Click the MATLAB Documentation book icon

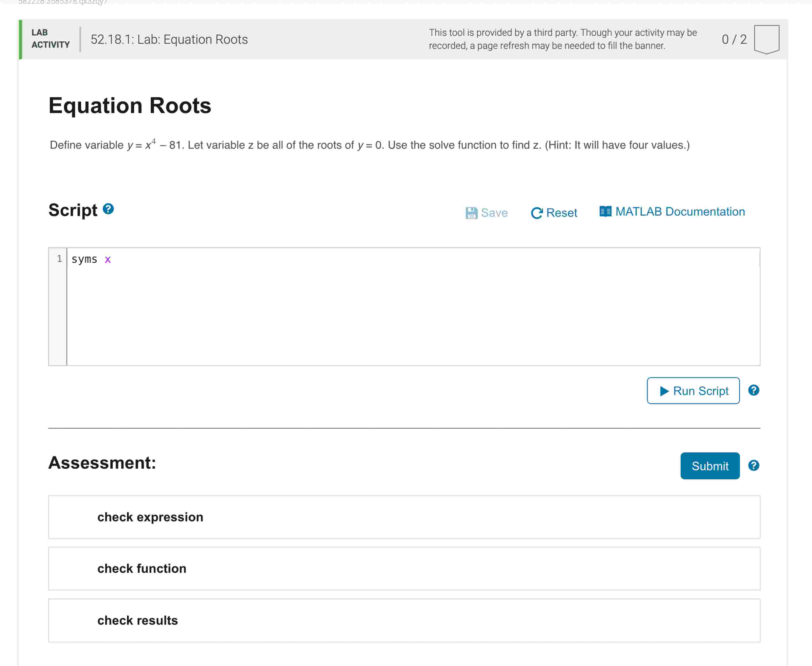605,211
